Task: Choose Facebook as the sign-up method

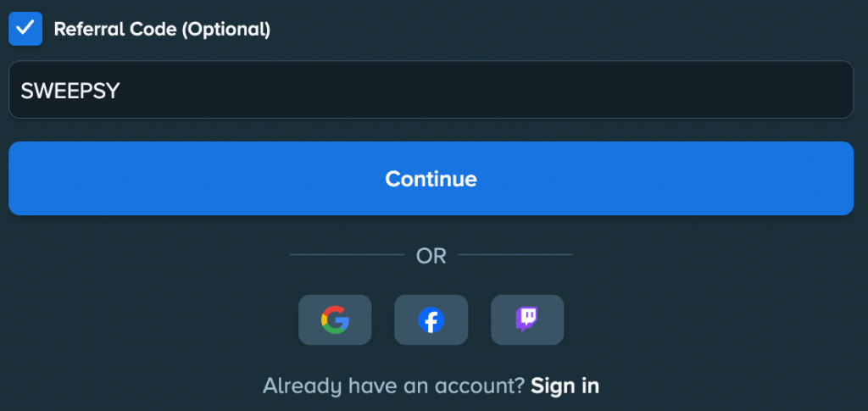Action: 431,319
